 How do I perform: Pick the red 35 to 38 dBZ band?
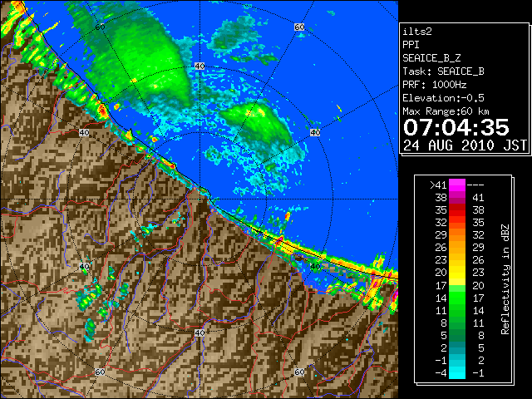(x=457, y=210)
